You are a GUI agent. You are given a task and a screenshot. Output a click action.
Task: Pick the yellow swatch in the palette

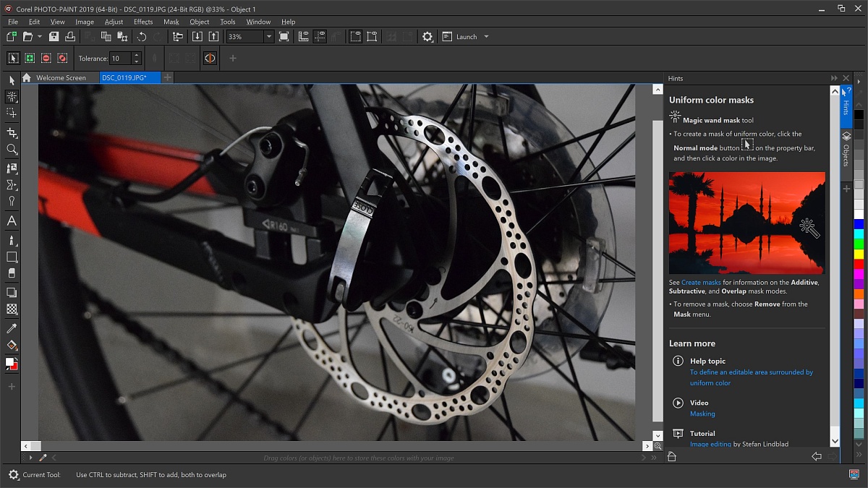pyautogui.click(x=859, y=254)
